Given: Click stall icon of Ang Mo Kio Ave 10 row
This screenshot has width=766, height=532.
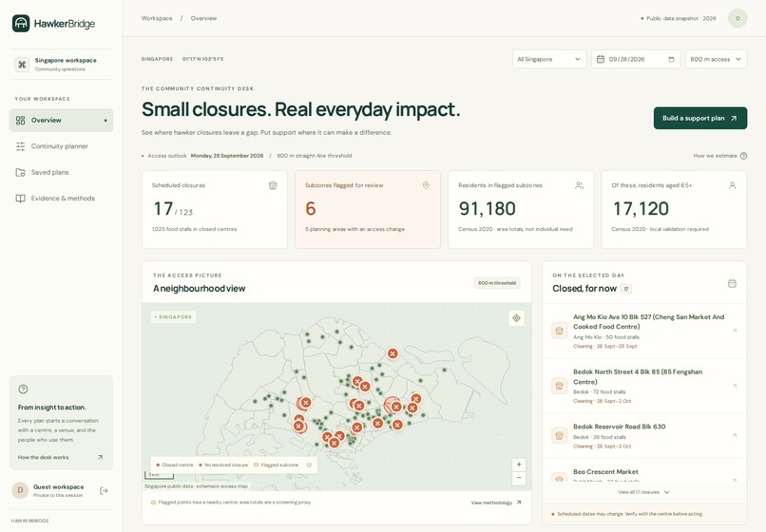Looking at the screenshot, I should [x=560, y=331].
